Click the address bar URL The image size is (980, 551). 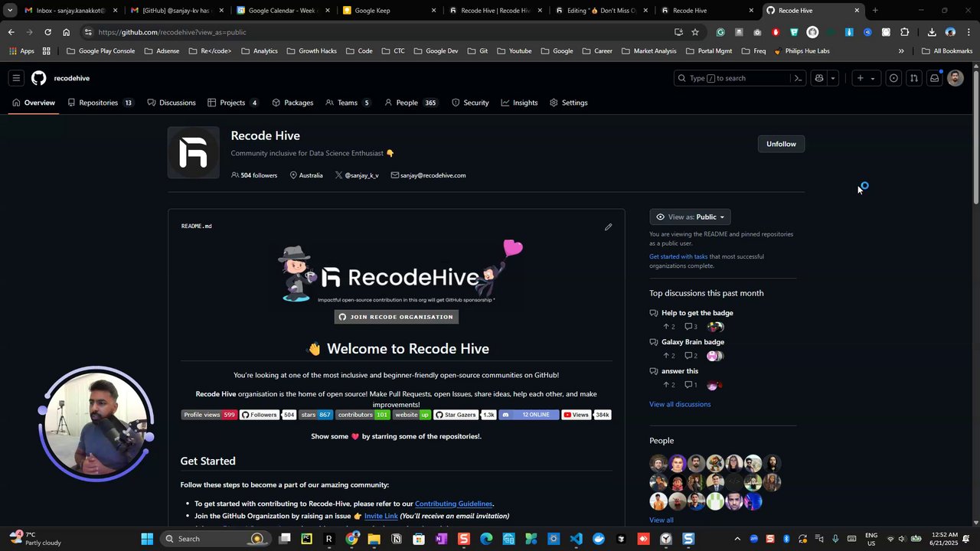pyautogui.click(x=172, y=32)
